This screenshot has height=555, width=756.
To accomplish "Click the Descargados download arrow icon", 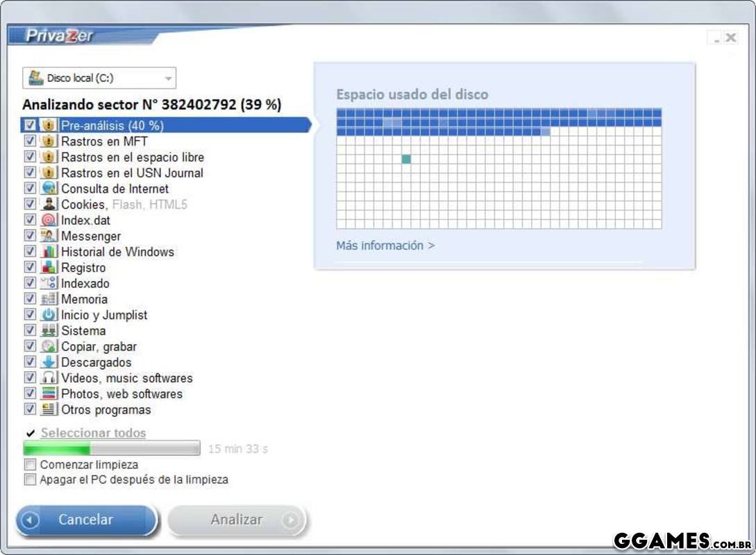I will coord(49,362).
